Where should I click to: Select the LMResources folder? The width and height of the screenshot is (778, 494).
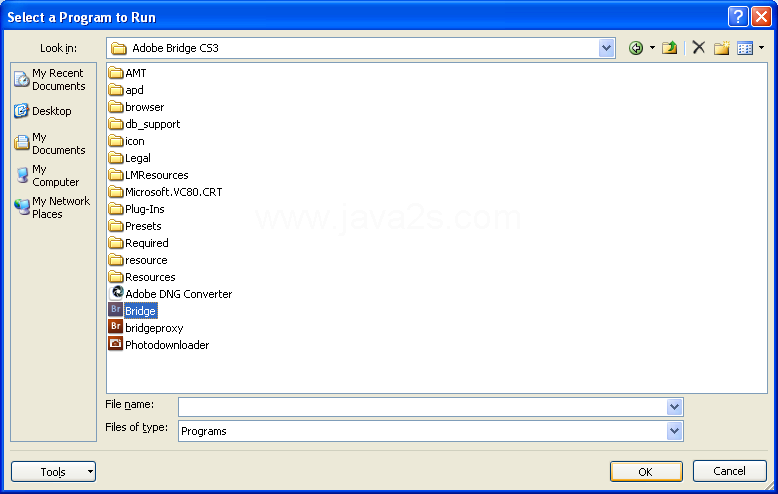(148, 175)
